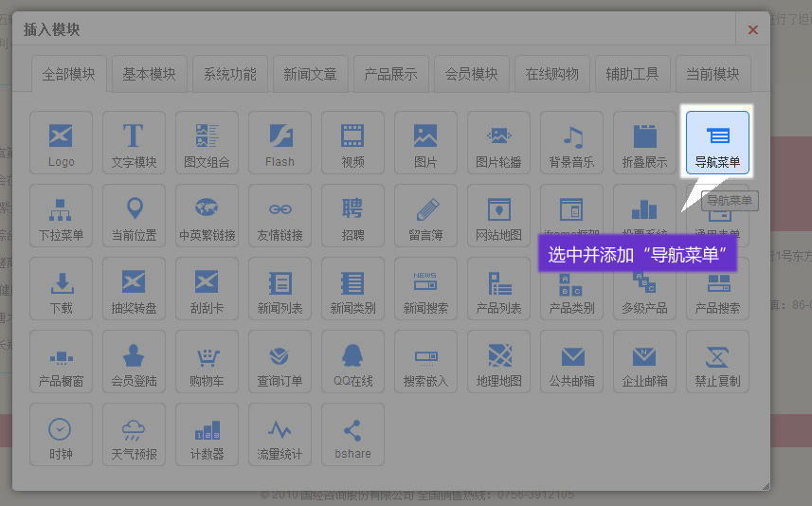Click the 下拉菜单 dropdown menu module
The image size is (812, 506).
[61, 216]
